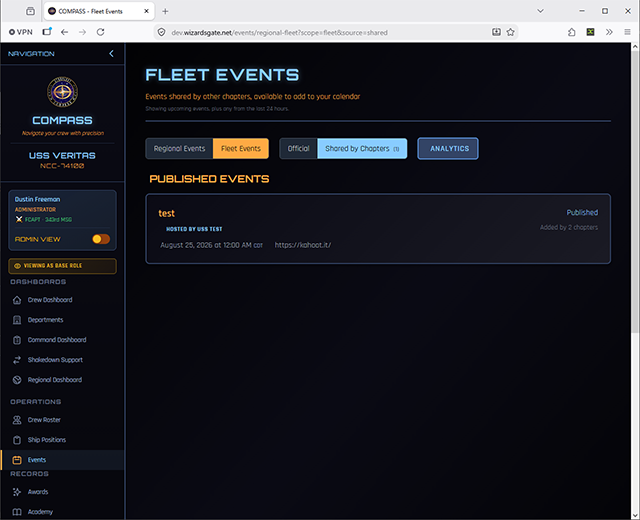Open the list all tabs dropdown
This screenshot has width=640, height=520.
coord(540,11)
